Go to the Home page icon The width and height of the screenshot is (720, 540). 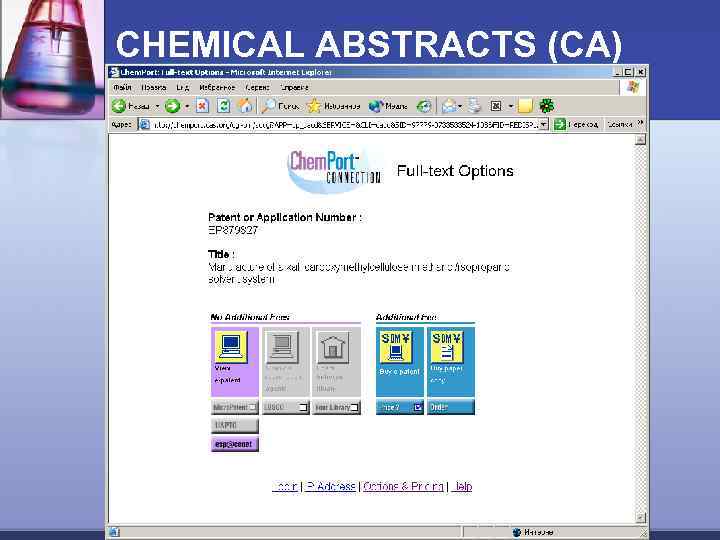[x=245, y=106]
